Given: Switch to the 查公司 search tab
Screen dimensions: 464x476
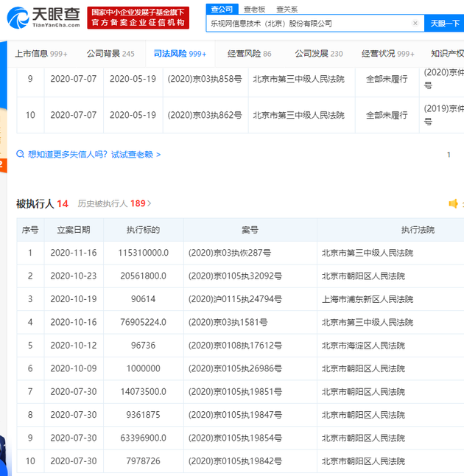Looking at the screenshot, I should click(222, 9).
